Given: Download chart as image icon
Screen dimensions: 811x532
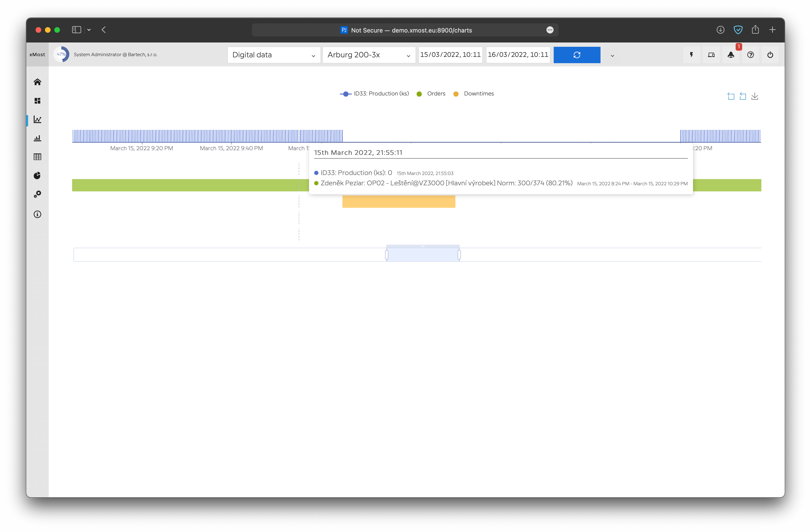Looking at the screenshot, I should click(755, 96).
